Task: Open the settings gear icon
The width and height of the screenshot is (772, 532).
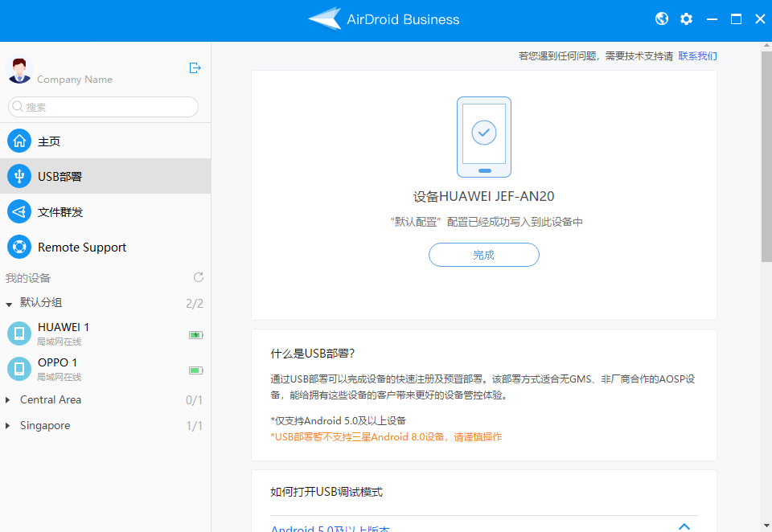Action: (x=686, y=18)
